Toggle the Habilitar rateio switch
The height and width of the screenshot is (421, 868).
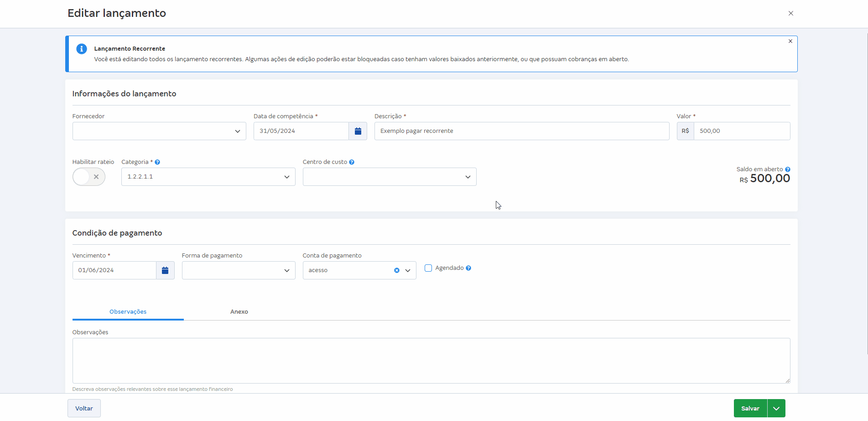tap(89, 177)
